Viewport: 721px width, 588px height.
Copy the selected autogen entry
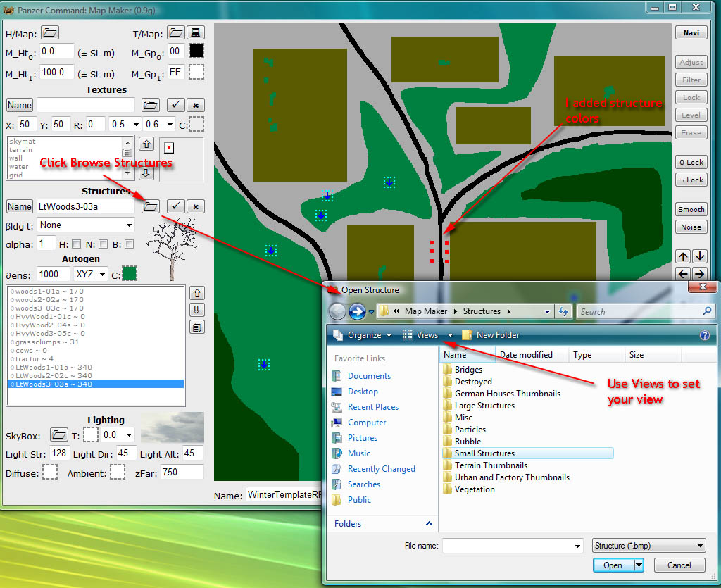(x=197, y=327)
